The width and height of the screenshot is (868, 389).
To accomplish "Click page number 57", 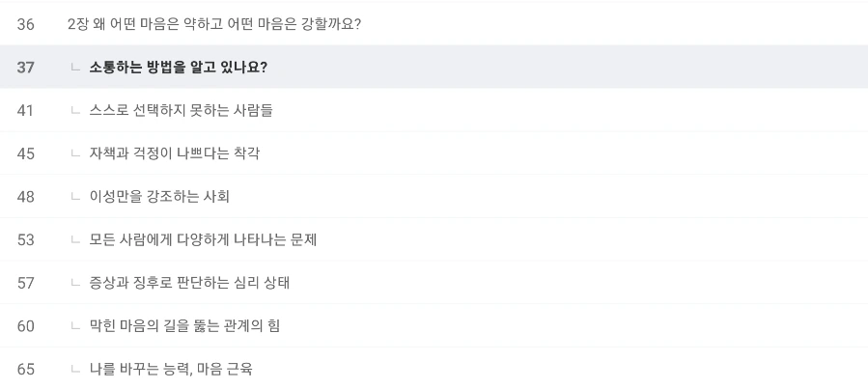I will click(x=25, y=283).
